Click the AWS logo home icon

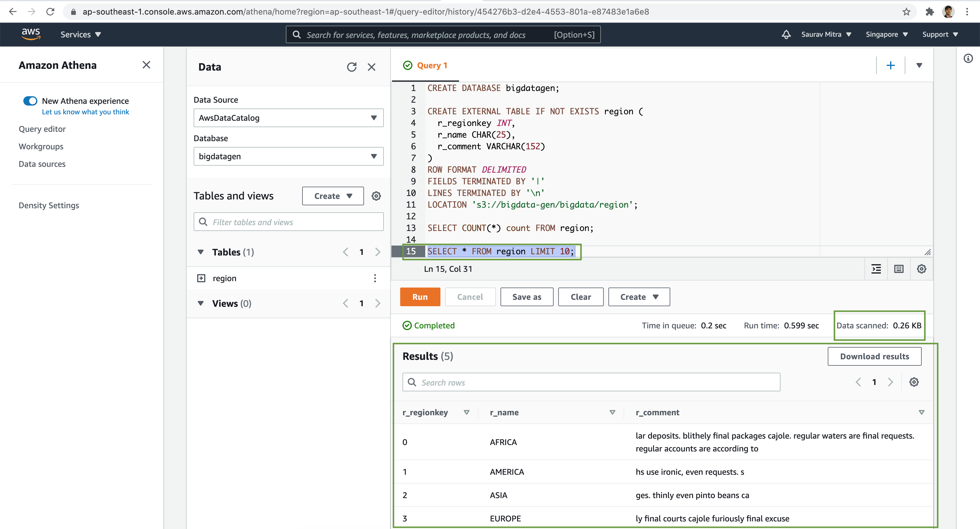(x=31, y=34)
